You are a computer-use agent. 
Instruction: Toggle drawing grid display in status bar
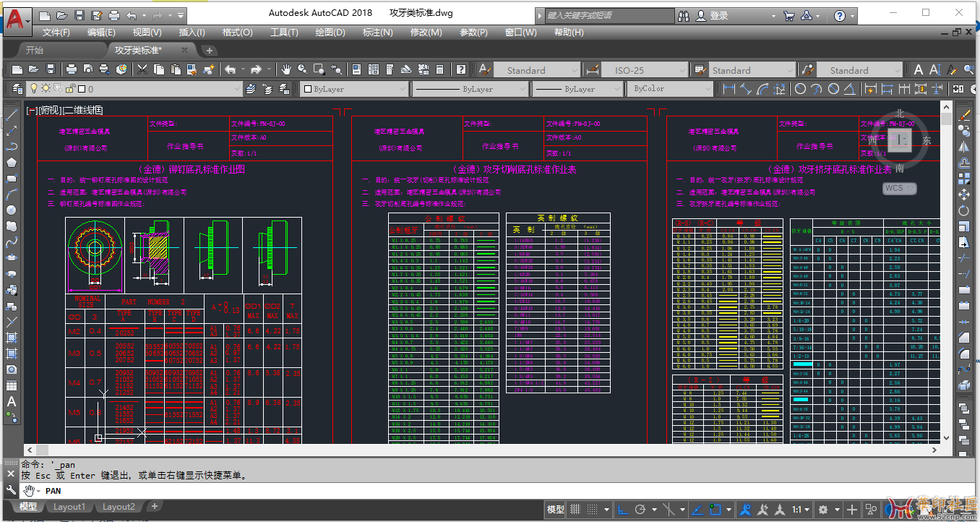click(x=575, y=510)
